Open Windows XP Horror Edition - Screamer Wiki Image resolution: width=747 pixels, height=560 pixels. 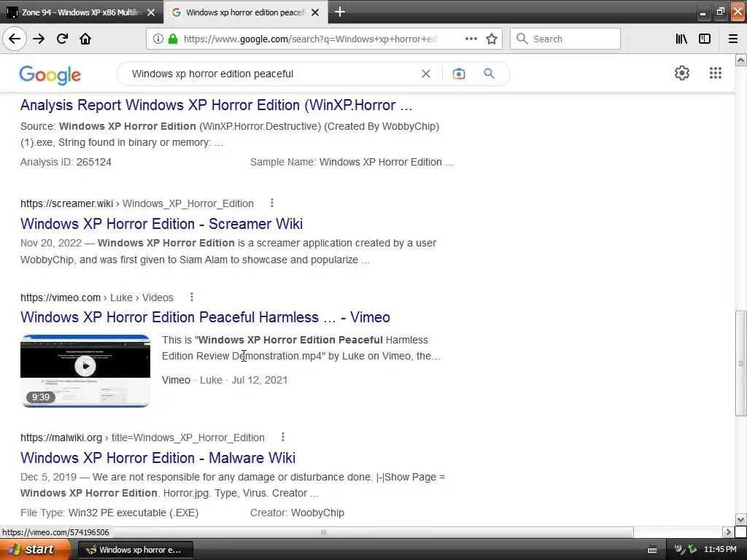(x=161, y=223)
